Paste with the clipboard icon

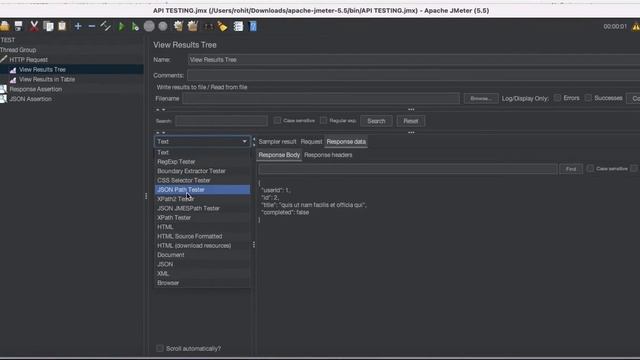[x=62, y=26]
